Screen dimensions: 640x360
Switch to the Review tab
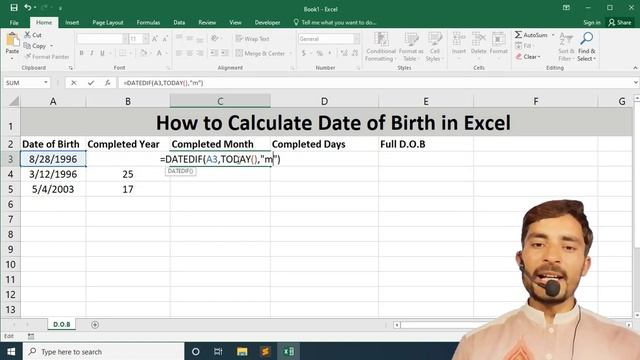[x=207, y=22]
